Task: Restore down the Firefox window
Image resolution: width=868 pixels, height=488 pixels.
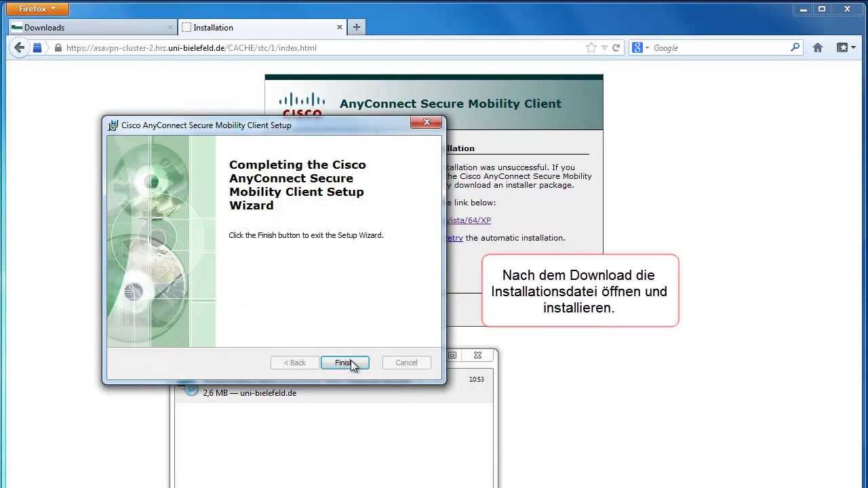Action: pos(822,8)
